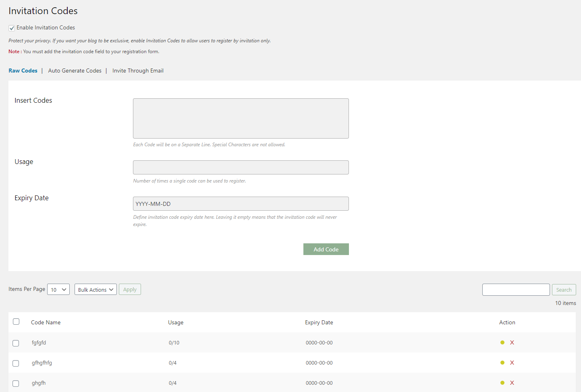Click the red X delete icon for gfhgfhfg
581x392 pixels.
coord(512,363)
